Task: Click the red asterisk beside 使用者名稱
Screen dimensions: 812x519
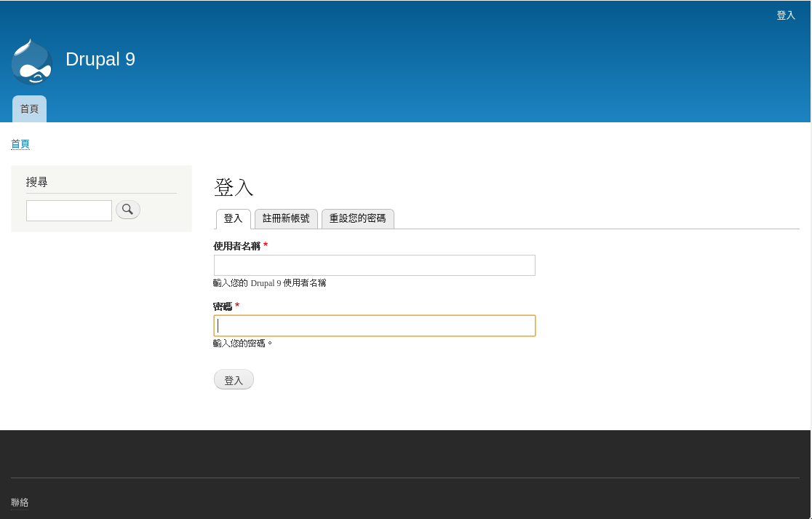Action: pos(265,245)
